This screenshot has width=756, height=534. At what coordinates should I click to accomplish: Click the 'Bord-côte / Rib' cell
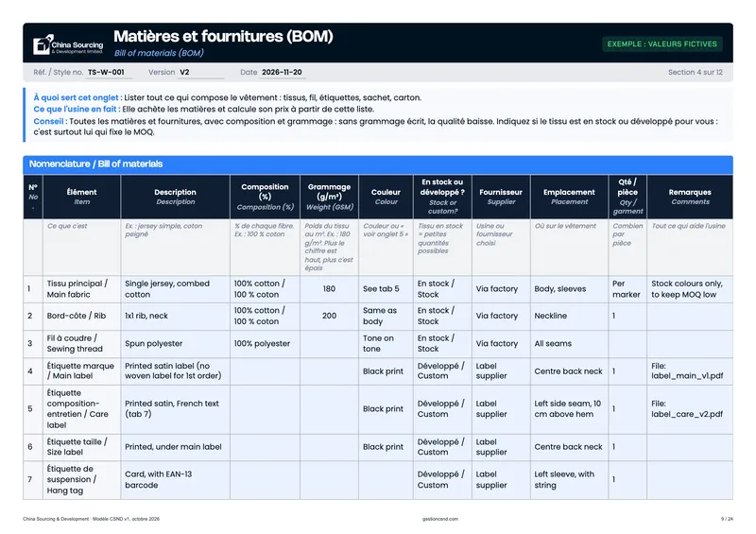[81, 316]
